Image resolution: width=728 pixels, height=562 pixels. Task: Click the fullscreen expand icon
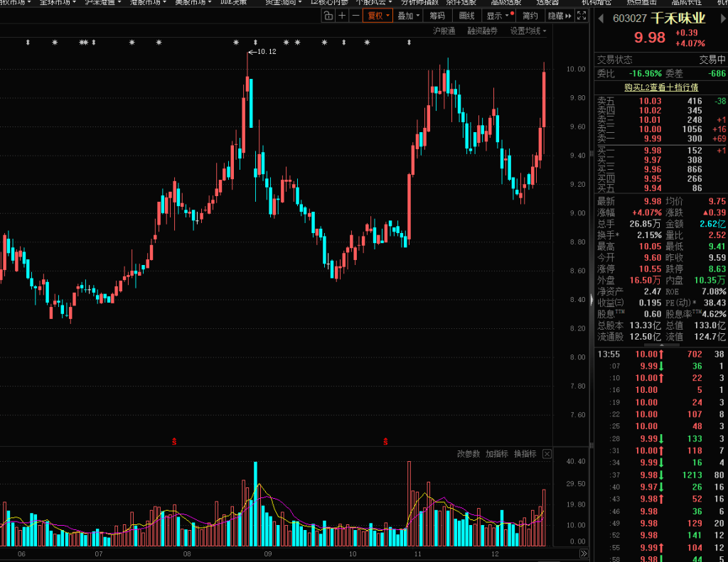[582, 16]
